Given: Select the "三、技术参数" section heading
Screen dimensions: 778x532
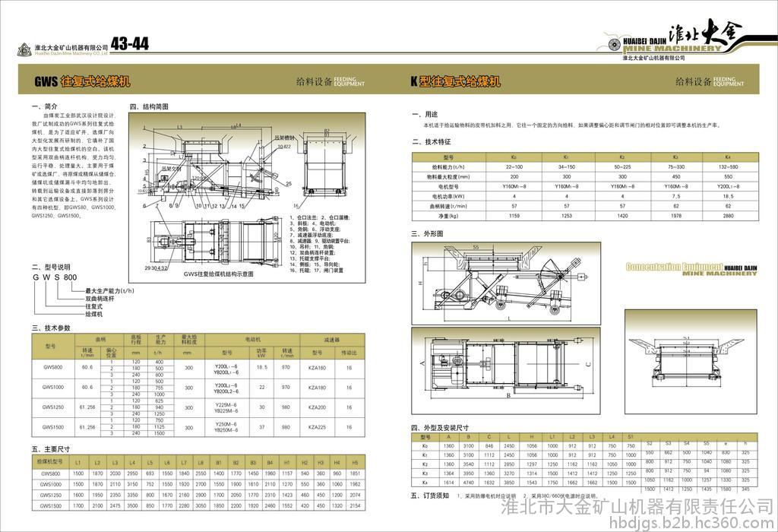Looking at the screenshot, I should (x=51, y=328).
